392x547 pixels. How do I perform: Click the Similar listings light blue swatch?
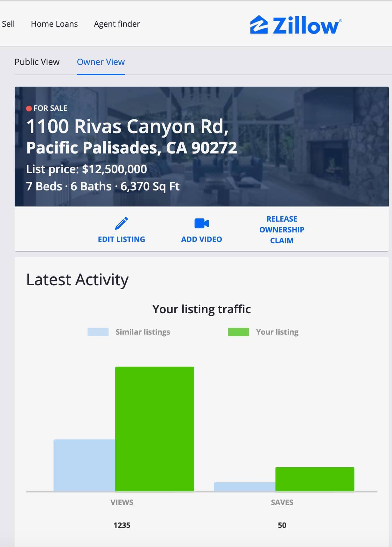98,332
